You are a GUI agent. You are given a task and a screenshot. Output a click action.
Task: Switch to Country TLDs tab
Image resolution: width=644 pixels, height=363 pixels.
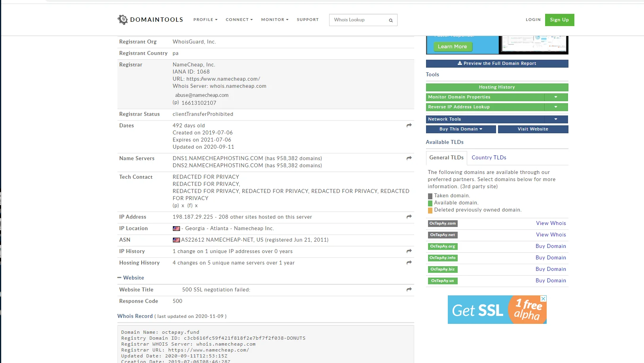489,158
